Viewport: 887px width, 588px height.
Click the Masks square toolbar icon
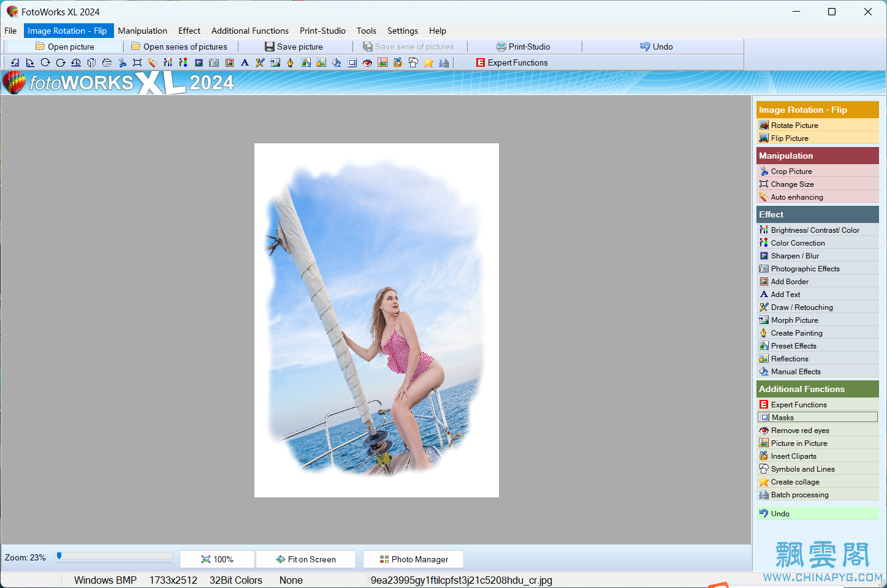click(x=352, y=62)
